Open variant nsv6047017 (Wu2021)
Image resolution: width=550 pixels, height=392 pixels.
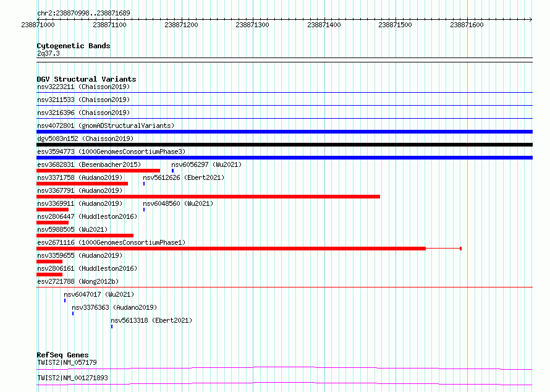tap(99, 294)
